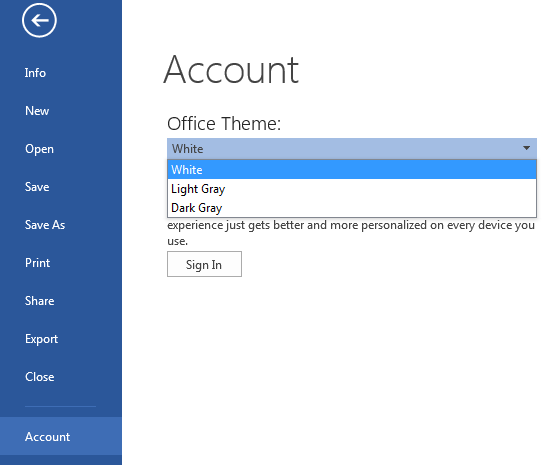This screenshot has height=465, width=547.
Task: Click the Office Theme label text
Action: point(224,123)
